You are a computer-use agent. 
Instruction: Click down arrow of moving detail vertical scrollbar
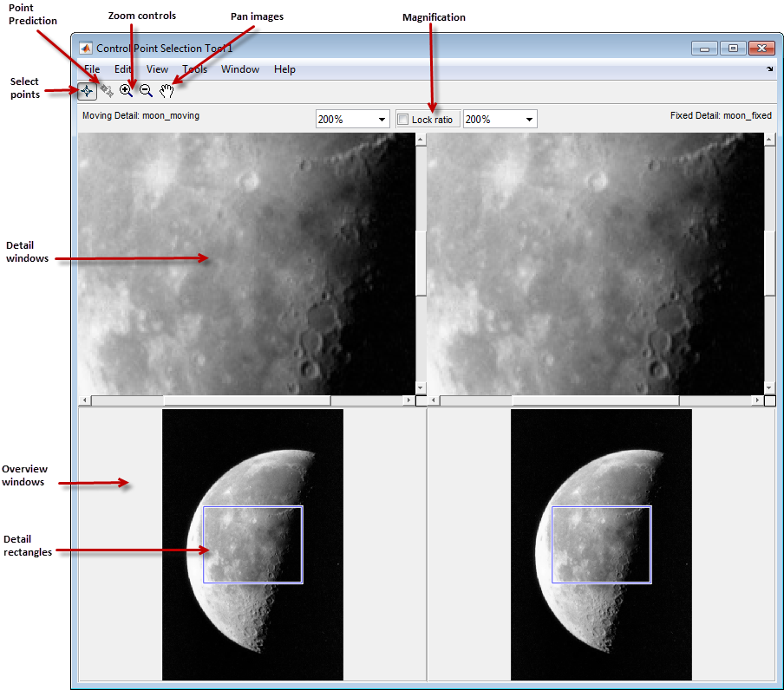(x=421, y=388)
